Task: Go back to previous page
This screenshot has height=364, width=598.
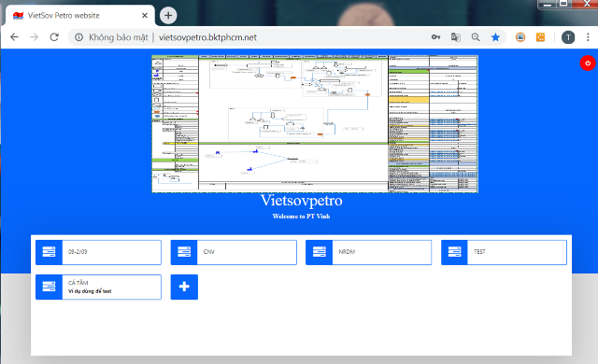Action: tap(15, 37)
